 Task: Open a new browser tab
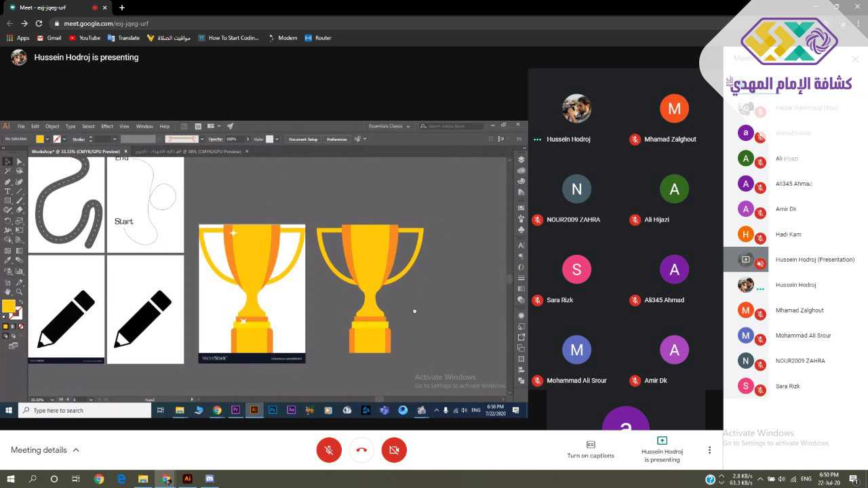pos(122,7)
